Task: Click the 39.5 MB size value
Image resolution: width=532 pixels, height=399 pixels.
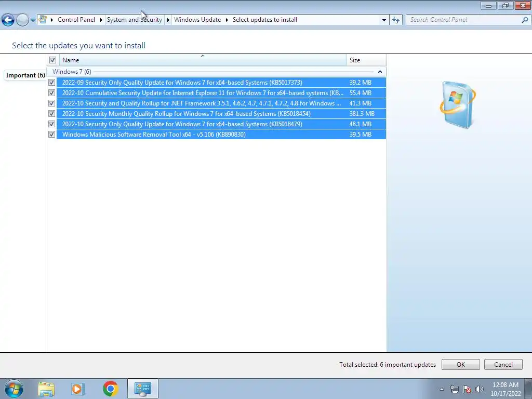Action: (361, 135)
